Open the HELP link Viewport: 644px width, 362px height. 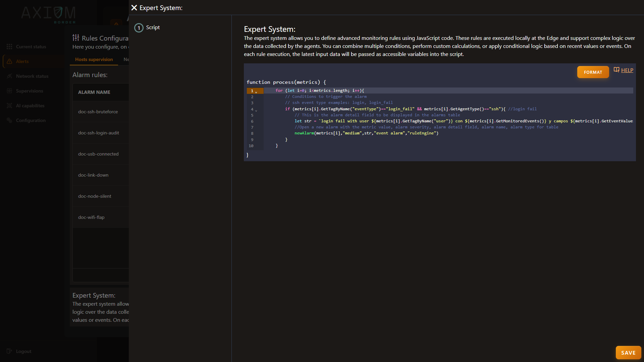(627, 70)
